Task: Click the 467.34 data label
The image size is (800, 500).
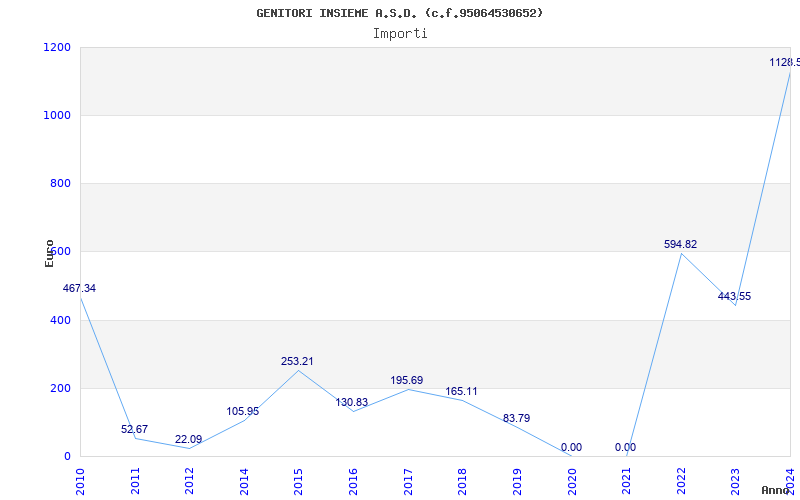Action: coord(79,288)
